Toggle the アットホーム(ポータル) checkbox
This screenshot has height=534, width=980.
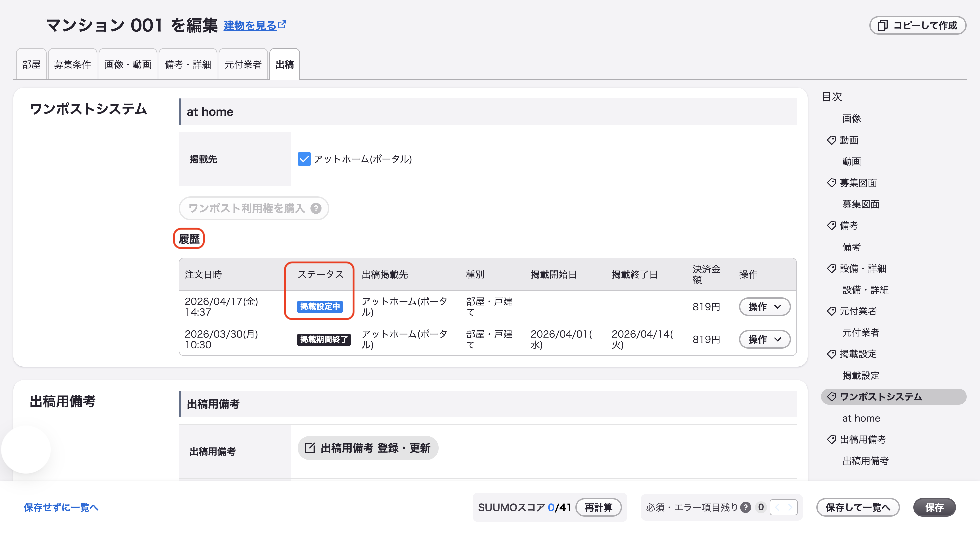coord(304,159)
